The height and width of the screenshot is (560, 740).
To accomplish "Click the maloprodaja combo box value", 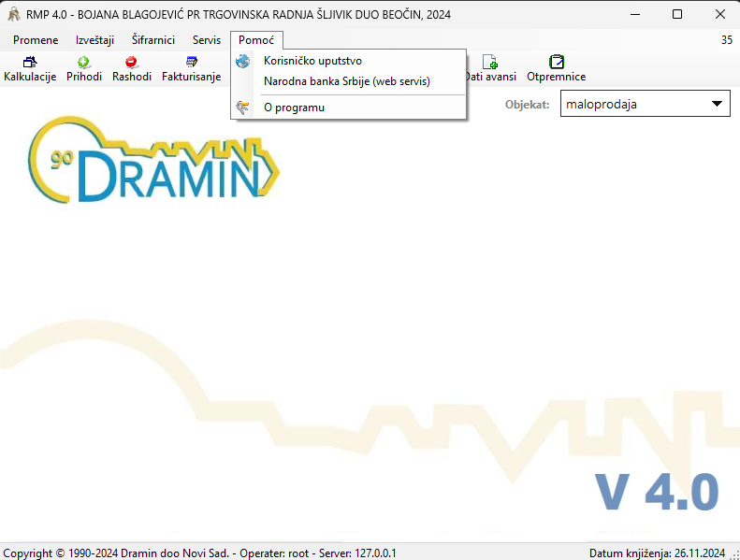I will [x=602, y=105].
